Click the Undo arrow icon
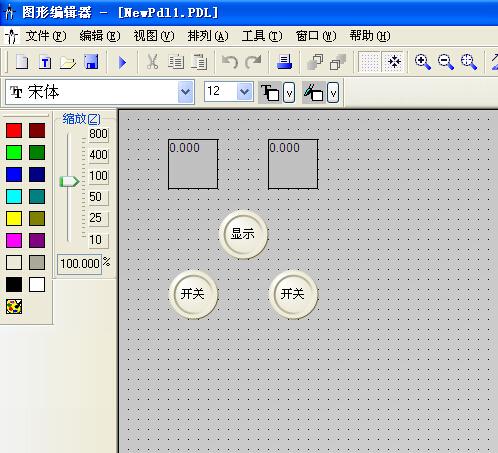Screen dimensions: 498x453 pyautogui.click(x=230, y=62)
